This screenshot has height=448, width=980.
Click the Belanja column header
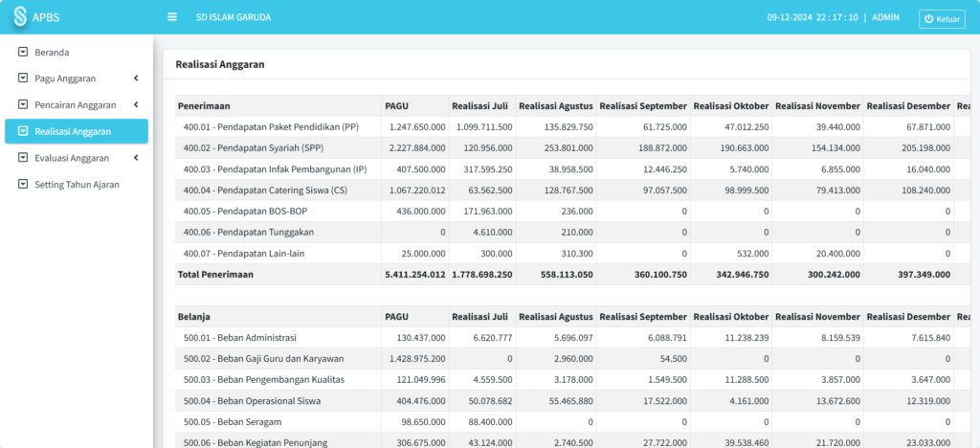[278, 317]
